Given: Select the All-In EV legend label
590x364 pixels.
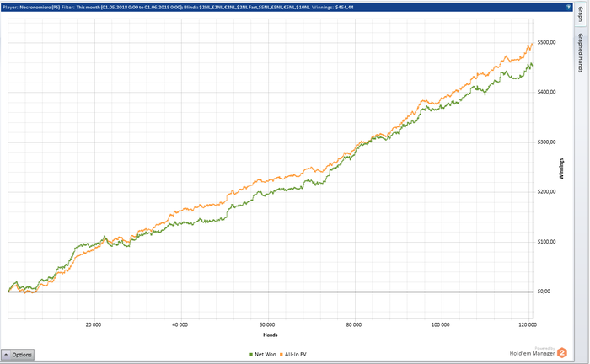Looking at the screenshot, I should [296, 355].
